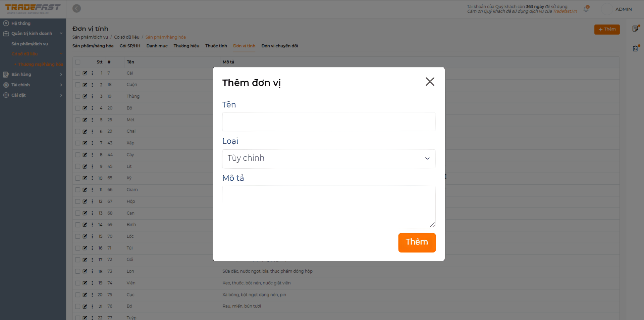Viewport: 644px width, 320px height.
Task: Open the notes icon in right panel
Action: pyautogui.click(x=635, y=29)
